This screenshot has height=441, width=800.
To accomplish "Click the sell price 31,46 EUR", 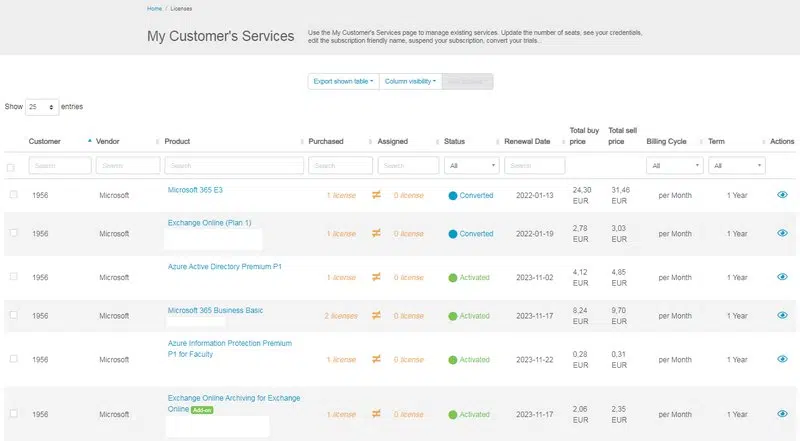I will 620,195.
